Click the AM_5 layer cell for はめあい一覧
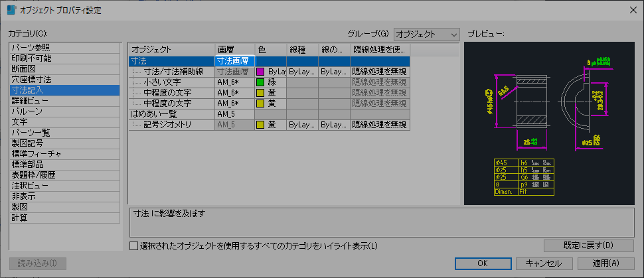This screenshot has width=644, height=278. coord(235,114)
